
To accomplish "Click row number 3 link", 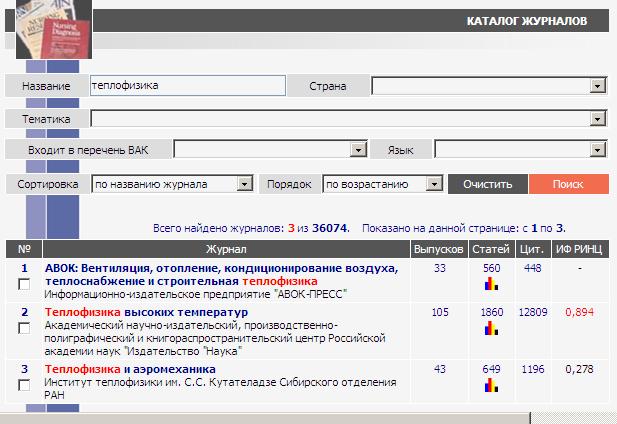I will [x=24, y=369].
